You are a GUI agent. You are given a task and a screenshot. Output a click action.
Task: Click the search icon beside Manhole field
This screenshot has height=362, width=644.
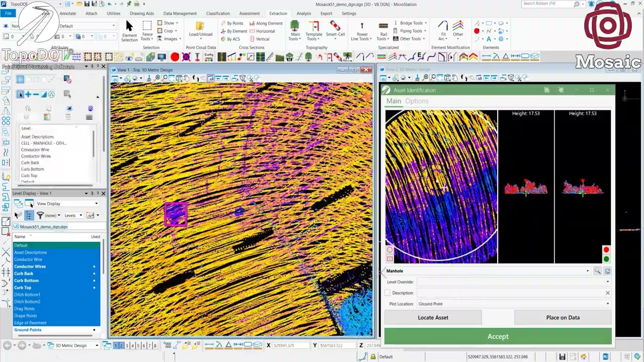click(x=597, y=271)
